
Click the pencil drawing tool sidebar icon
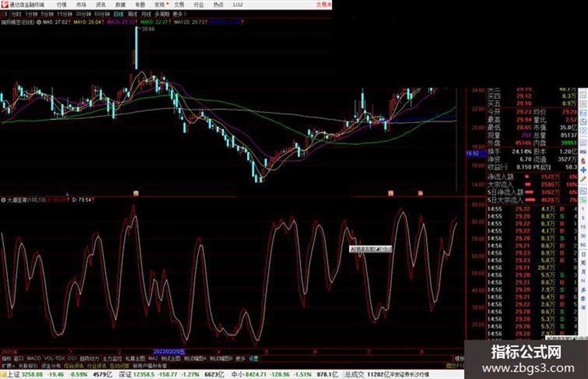[583, 180]
